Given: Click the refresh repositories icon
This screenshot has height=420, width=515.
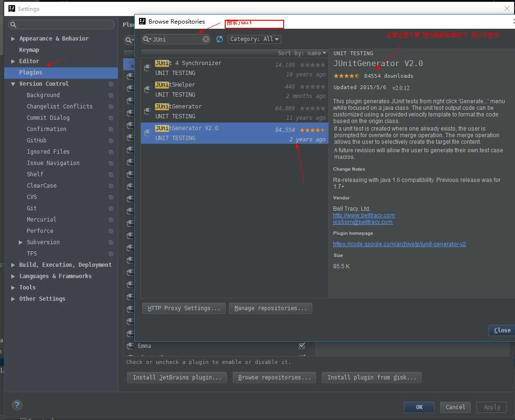Looking at the screenshot, I should (220, 39).
